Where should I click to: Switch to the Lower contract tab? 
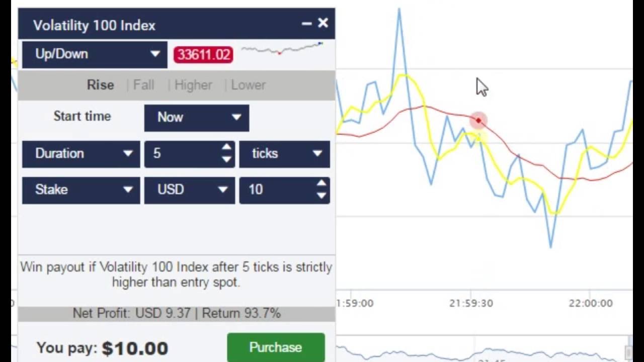click(248, 85)
